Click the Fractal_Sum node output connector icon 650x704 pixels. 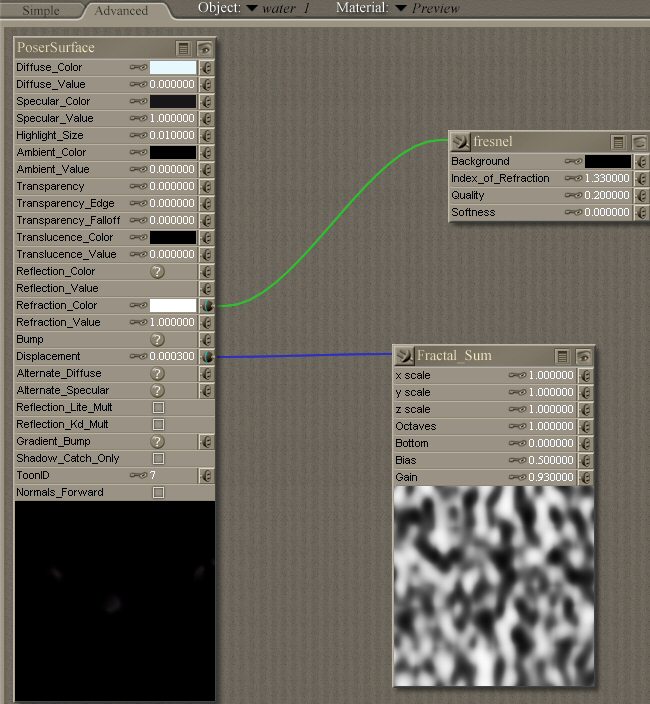coord(404,356)
